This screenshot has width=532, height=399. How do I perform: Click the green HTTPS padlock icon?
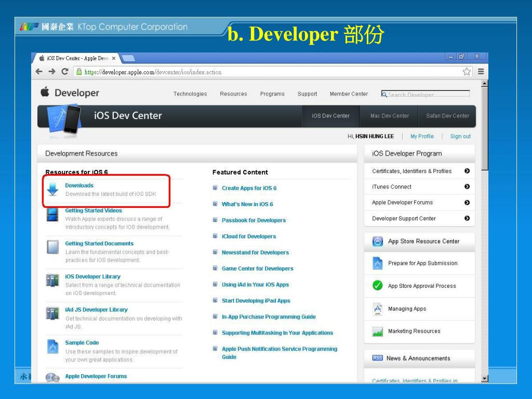[79, 72]
